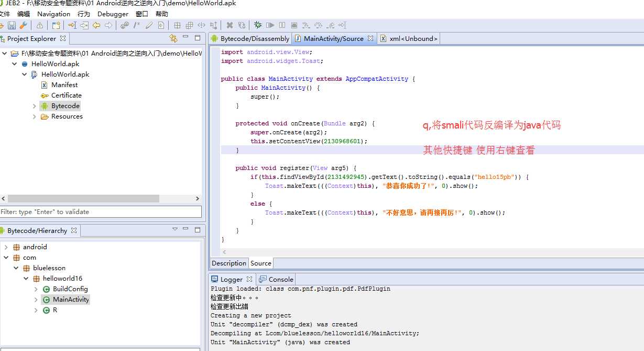This screenshot has width=644, height=351.
Task: Collapse the F:\移动安全专题资料 project root node
Action: 5,54
